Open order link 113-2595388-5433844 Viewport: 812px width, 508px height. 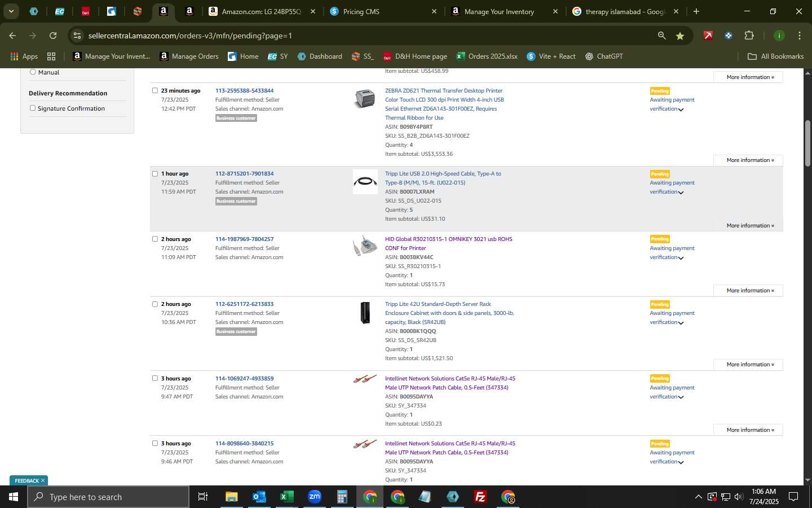pos(244,90)
